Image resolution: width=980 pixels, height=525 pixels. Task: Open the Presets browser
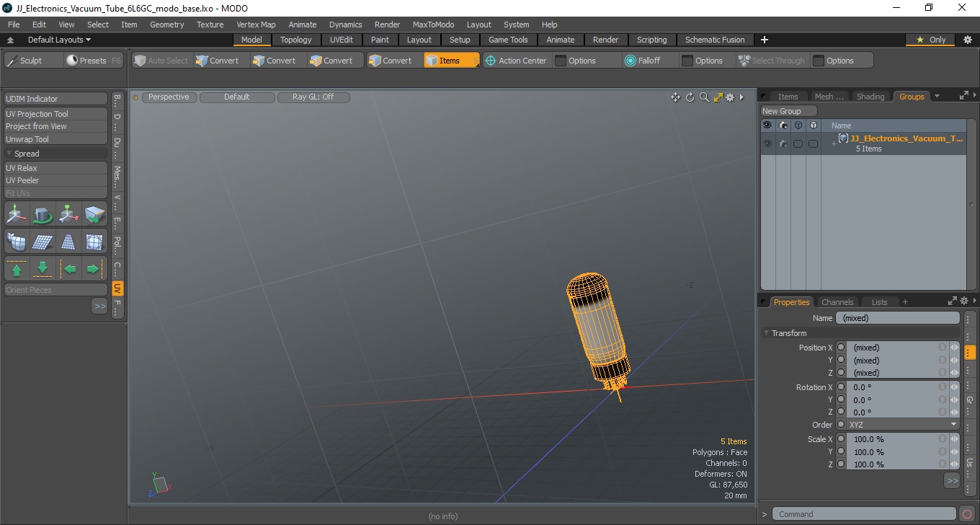[x=94, y=61]
